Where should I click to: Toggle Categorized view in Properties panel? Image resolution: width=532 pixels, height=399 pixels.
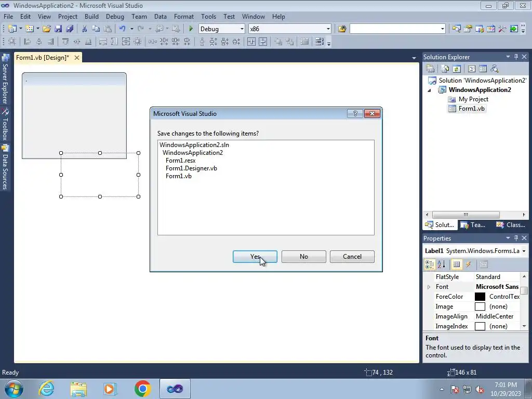pos(430,264)
